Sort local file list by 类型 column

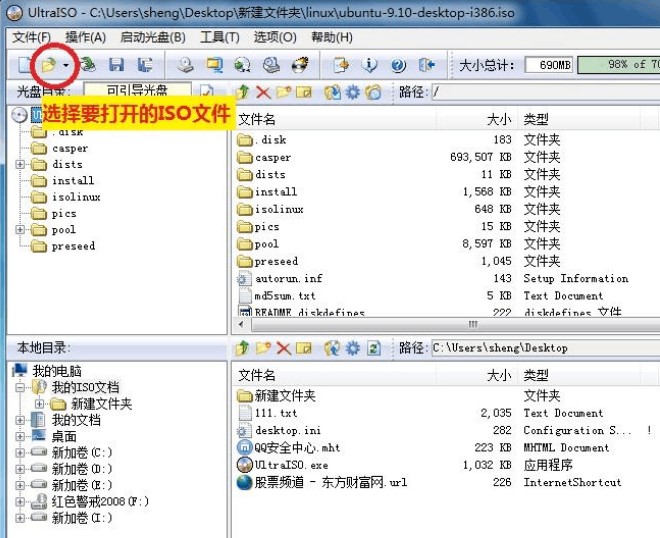click(579, 375)
